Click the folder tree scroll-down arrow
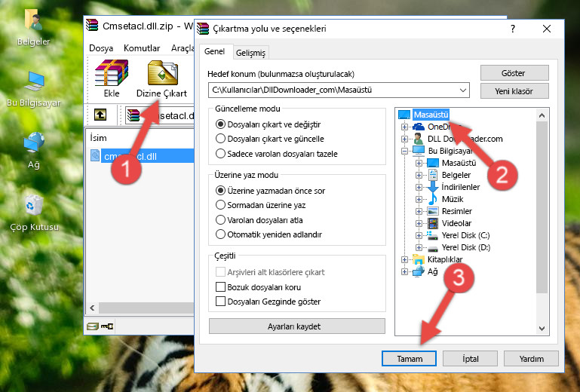The image size is (580, 392). click(x=542, y=328)
